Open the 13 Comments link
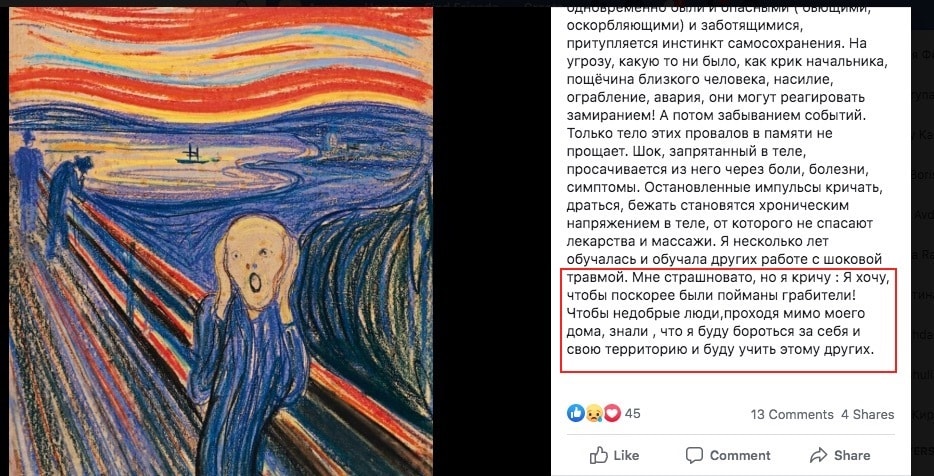Screen dimensions: 934x476 pos(792,415)
